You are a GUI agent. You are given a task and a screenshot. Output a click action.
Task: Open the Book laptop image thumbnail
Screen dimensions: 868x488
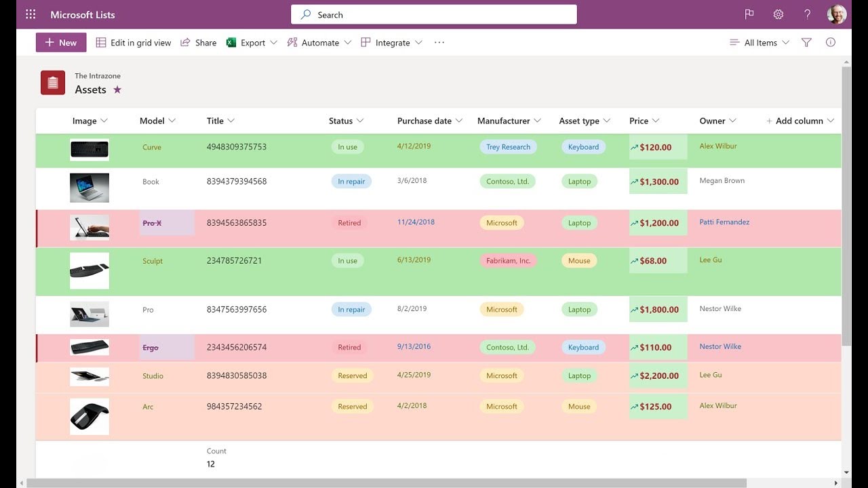[x=90, y=188]
